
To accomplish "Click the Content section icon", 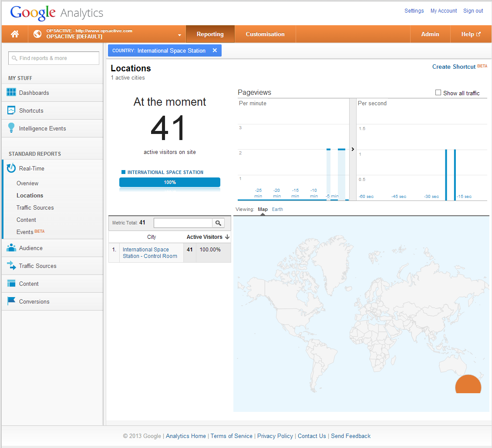I will (11, 284).
